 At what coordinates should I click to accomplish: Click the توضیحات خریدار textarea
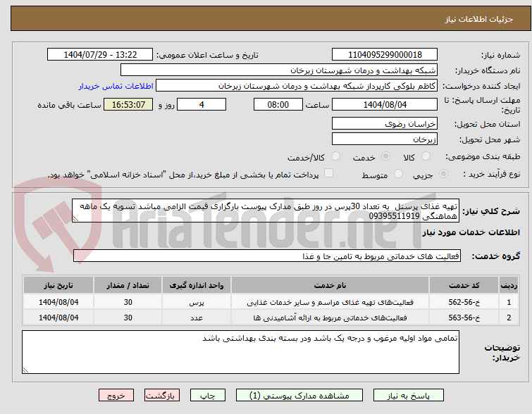point(240,352)
